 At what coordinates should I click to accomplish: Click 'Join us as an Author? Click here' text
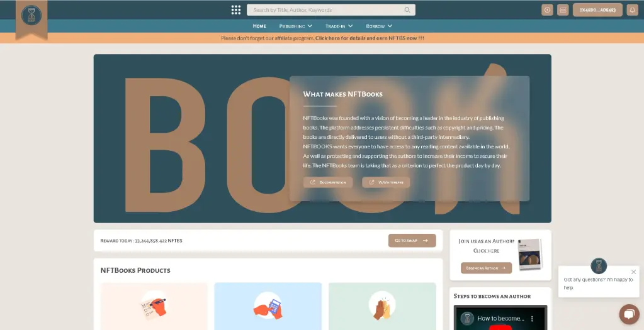coord(486,246)
